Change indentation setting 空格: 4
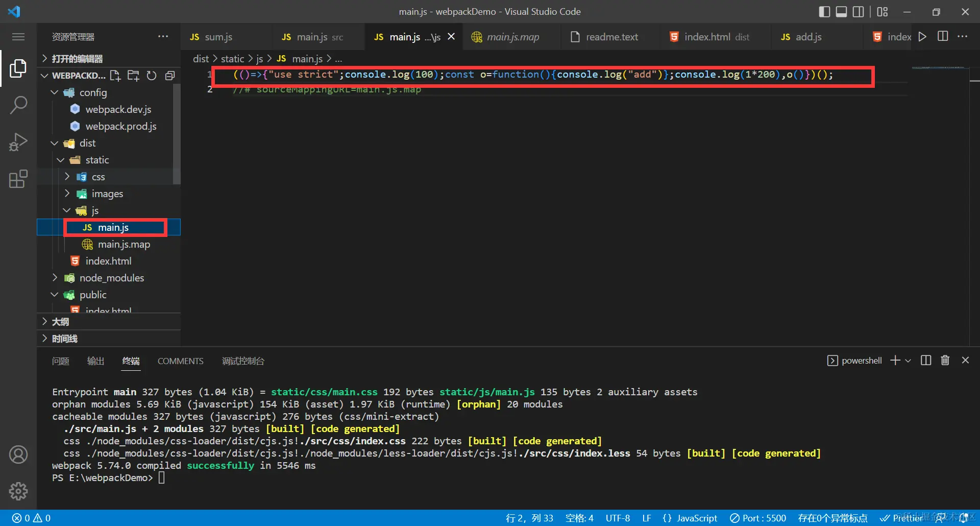 pos(579,518)
